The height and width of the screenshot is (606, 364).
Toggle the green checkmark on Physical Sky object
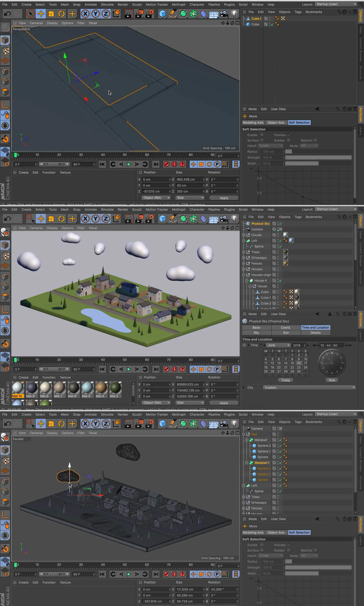pos(281,224)
